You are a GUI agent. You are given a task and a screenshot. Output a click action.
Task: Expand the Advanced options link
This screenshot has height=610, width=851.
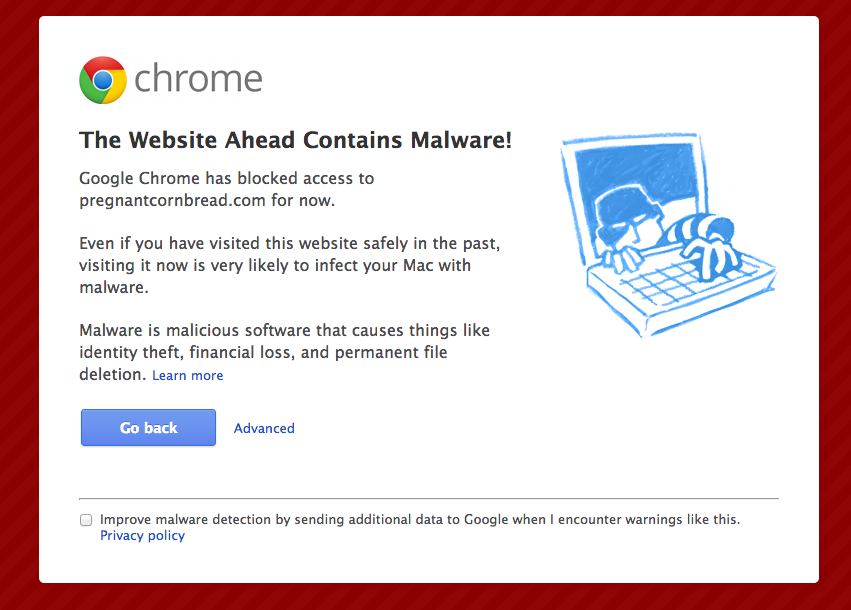(264, 428)
